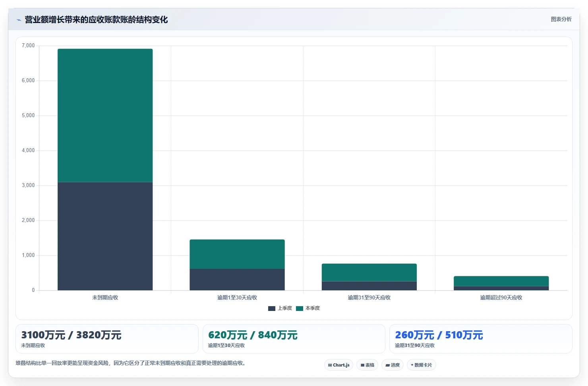The height and width of the screenshot is (386, 588).
Task: Click the 260万元 / 510万元 card value
Action: (x=439, y=335)
